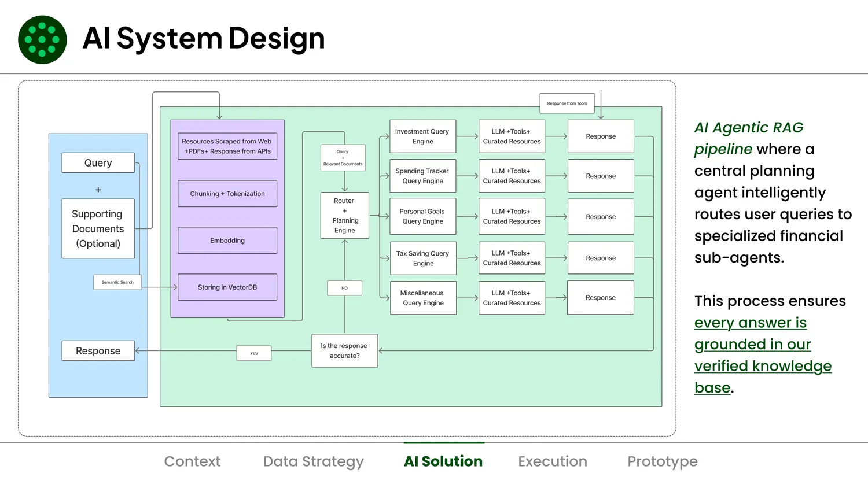Click the Personal Goals Query Engine box

pos(423,216)
